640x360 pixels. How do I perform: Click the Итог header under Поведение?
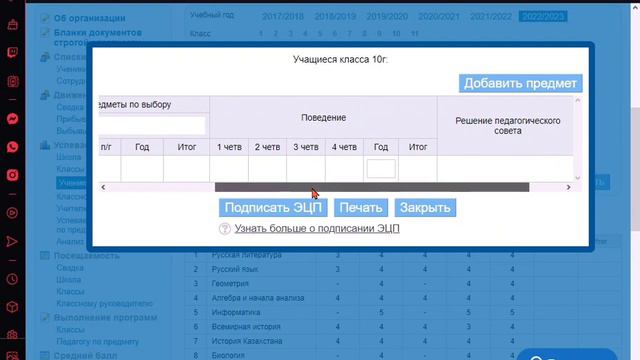(x=418, y=147)
